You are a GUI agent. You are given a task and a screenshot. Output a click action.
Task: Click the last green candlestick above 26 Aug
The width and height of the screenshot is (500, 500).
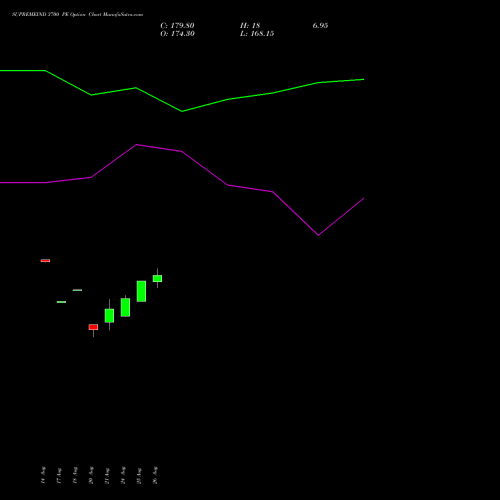157,278
